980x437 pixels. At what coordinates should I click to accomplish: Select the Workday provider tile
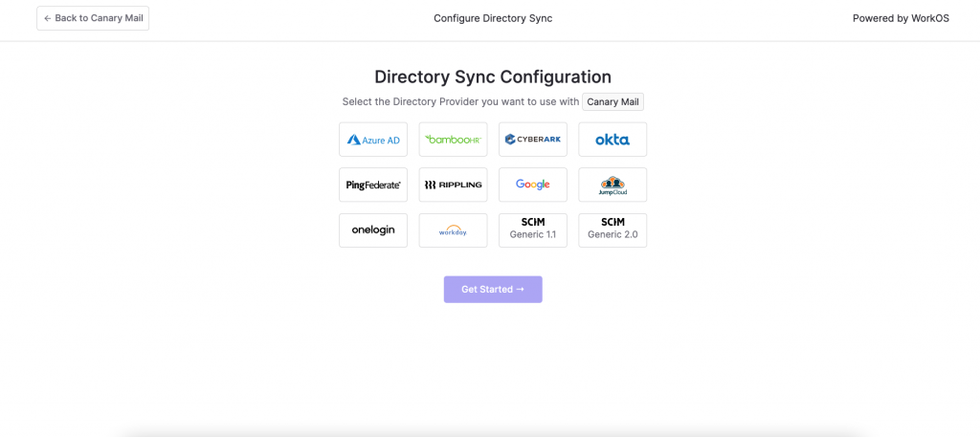click(x=453, y=230)
